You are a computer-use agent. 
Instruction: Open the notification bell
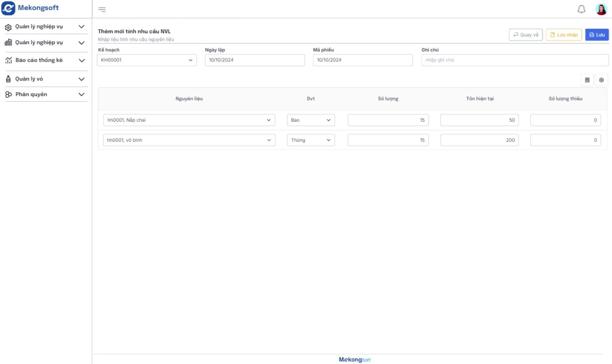[x=581, y=9]
